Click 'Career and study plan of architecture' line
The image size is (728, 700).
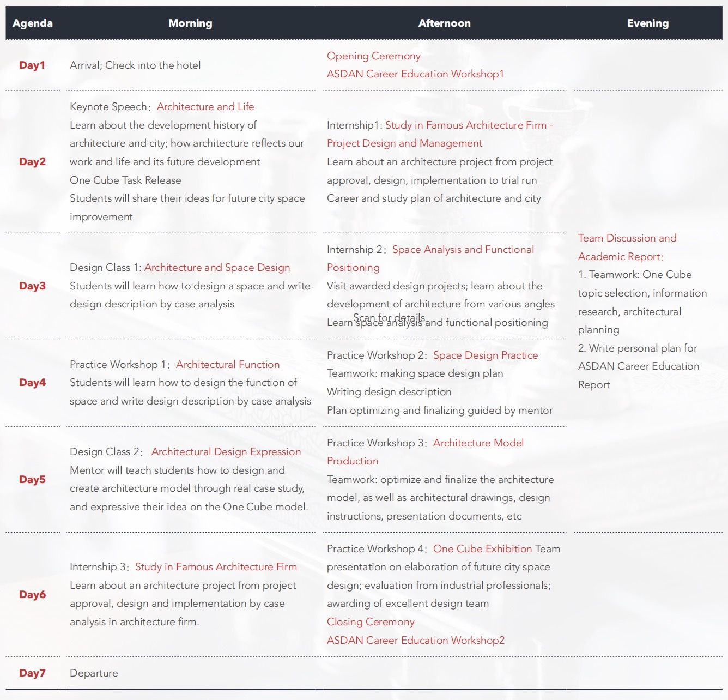434,198
